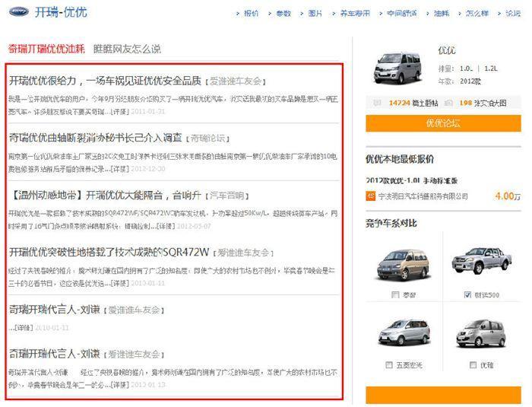532x407 pixels.
Task: Click 爱谁谁车友会 source beside the 车祸 article
Action: point(235,81)
